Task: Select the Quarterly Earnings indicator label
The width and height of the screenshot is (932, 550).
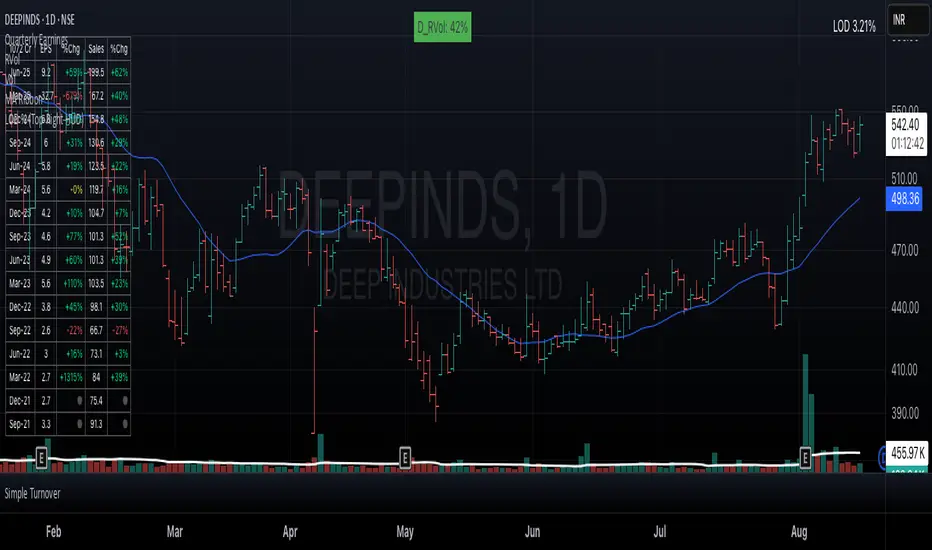Action: [x=36, y=39]
